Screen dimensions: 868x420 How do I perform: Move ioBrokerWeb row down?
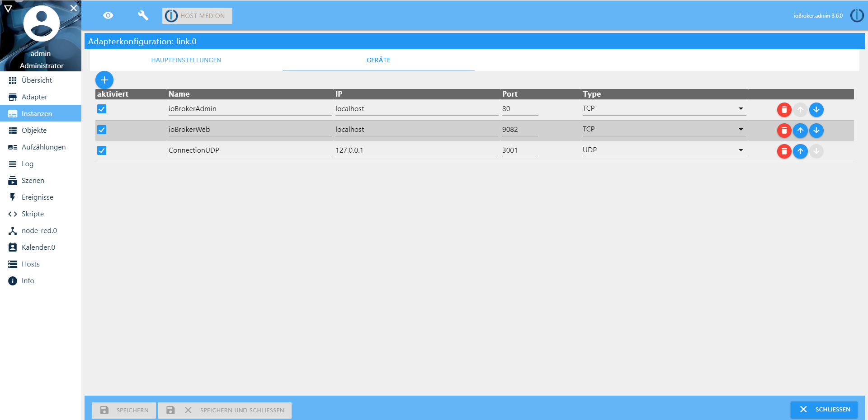point(816,131)
